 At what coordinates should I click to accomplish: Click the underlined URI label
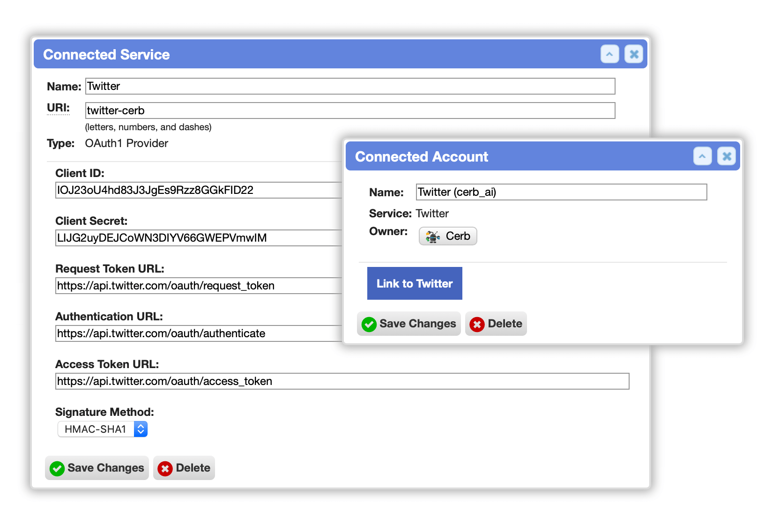[x=58, y=108]
